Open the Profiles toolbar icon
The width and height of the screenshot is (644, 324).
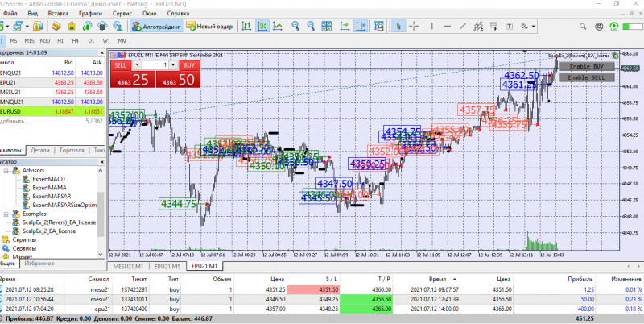pos(18,27)
